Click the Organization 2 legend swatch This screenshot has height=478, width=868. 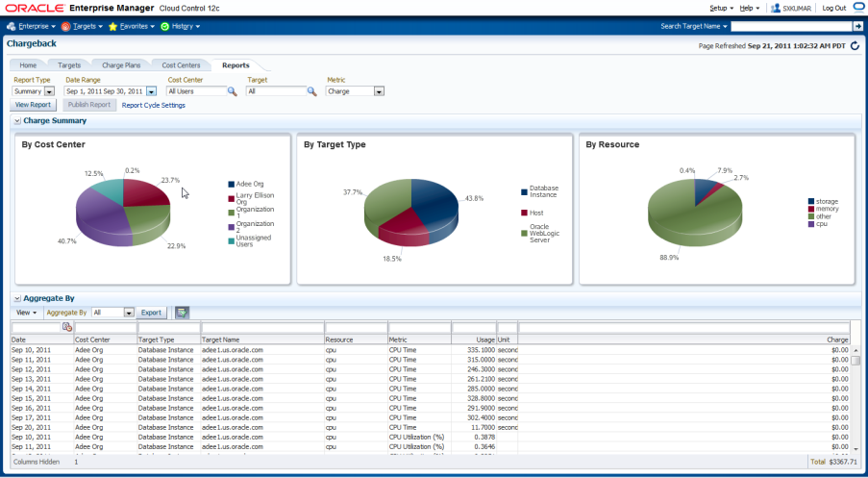point(232,227)
